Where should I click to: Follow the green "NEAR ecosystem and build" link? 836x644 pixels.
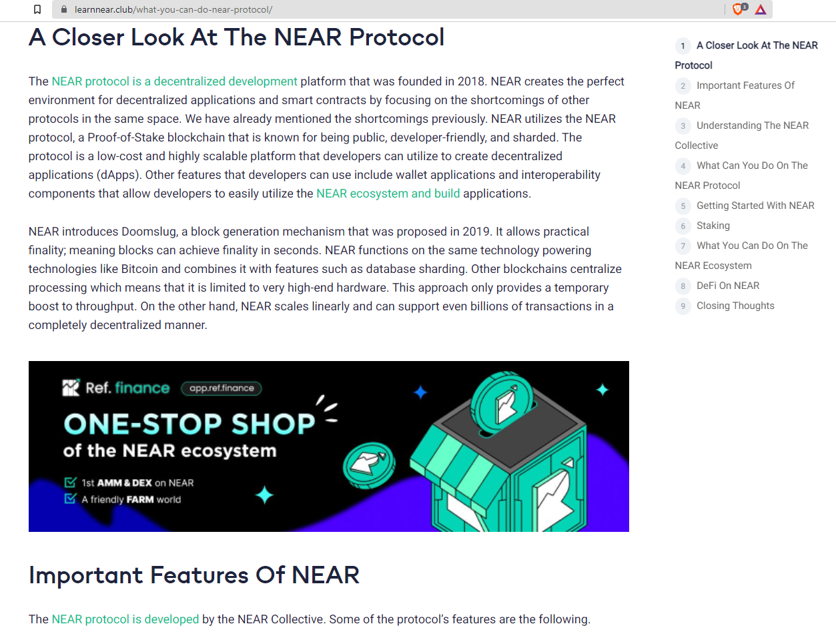pyautogui.click(x=388, y=193)
